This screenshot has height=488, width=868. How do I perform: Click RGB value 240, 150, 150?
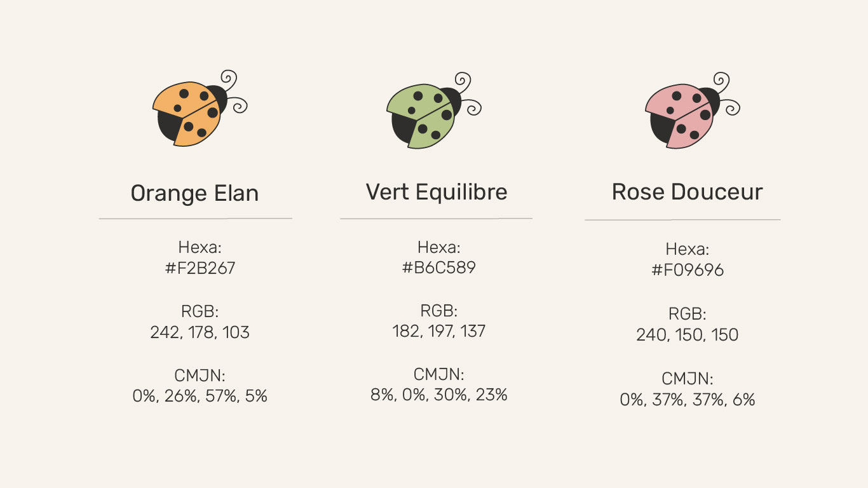click(x=688, y=335)
